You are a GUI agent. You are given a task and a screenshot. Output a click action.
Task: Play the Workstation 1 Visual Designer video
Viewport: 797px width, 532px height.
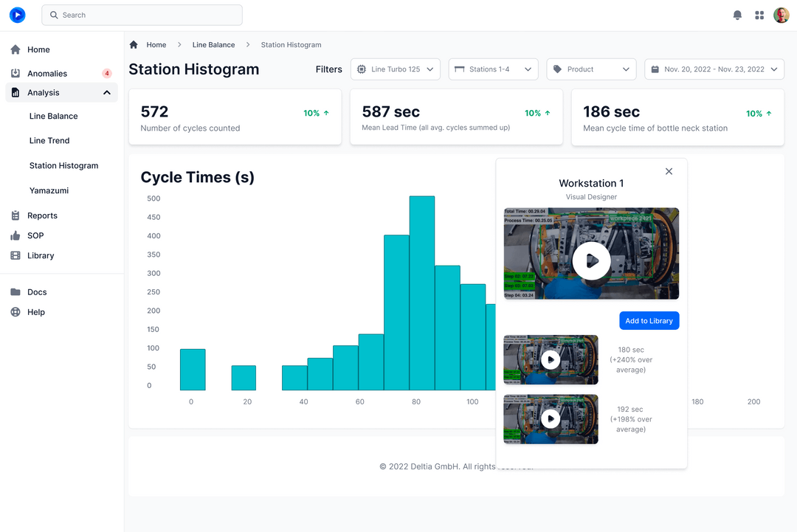pos(591,260)
